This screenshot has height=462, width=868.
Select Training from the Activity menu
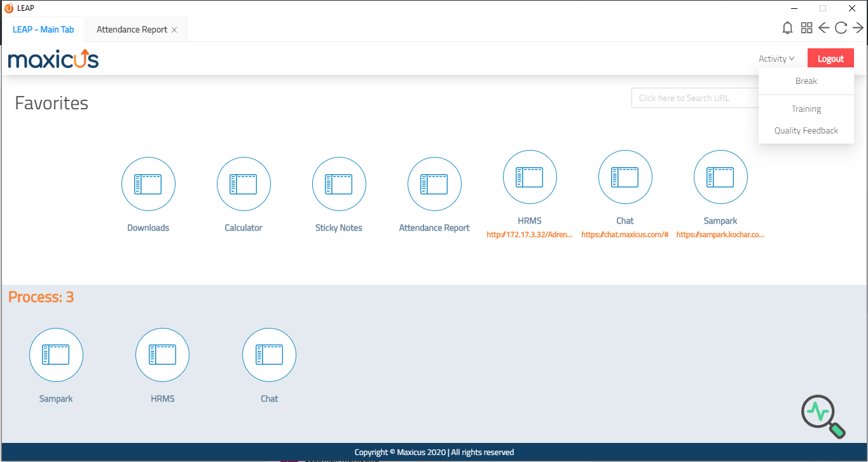tap(806, 109)
